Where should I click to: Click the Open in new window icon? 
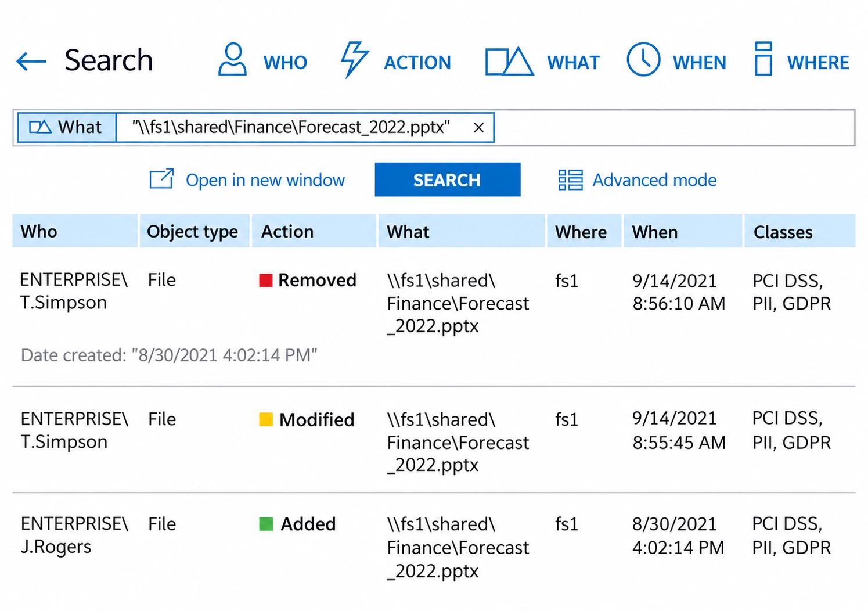pos(161,179)
